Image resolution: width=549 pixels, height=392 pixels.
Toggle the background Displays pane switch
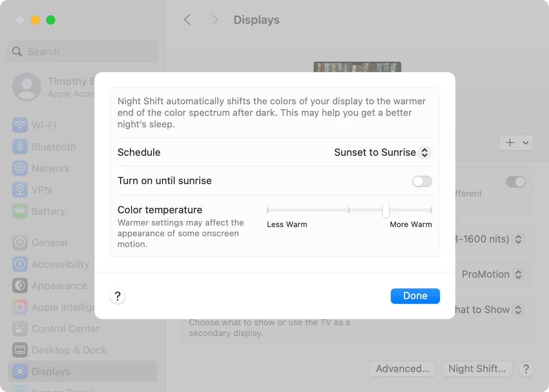tap(516, 182)
